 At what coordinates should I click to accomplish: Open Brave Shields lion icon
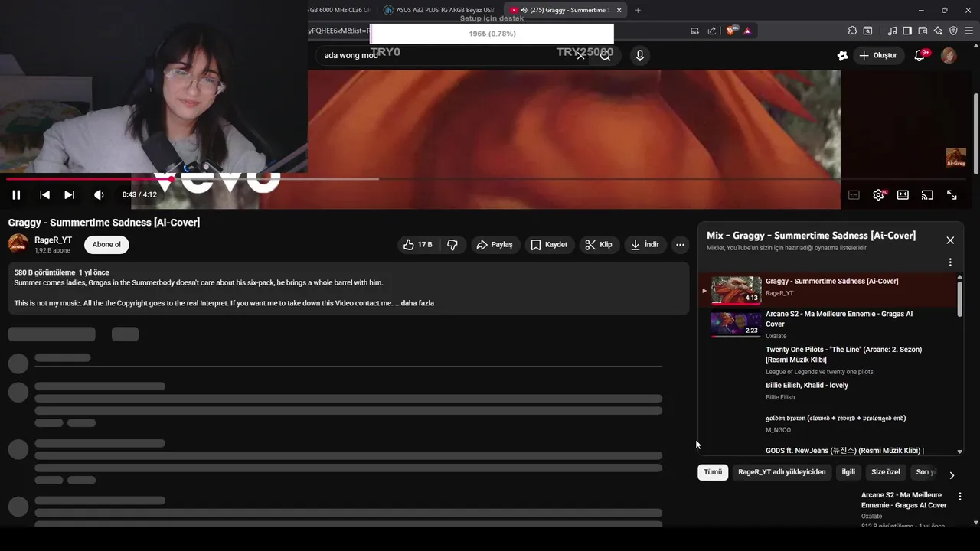[731, 31]
